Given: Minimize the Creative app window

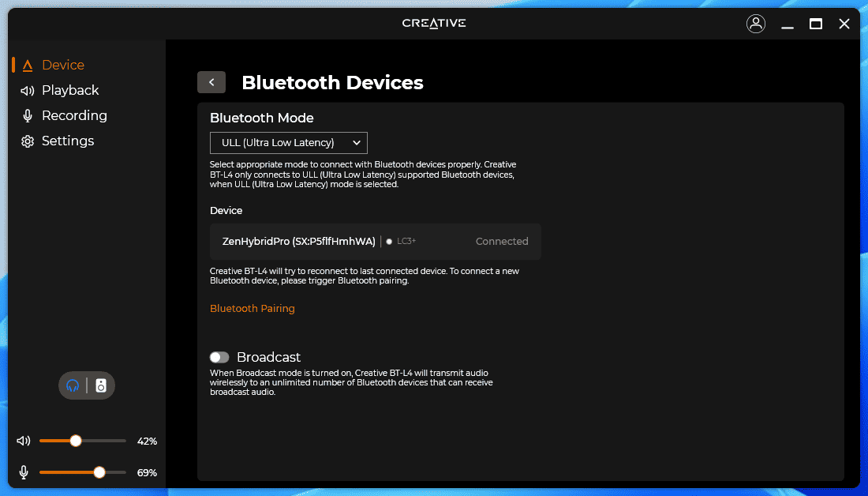Looking at the screenshot, I should point(788,24).
